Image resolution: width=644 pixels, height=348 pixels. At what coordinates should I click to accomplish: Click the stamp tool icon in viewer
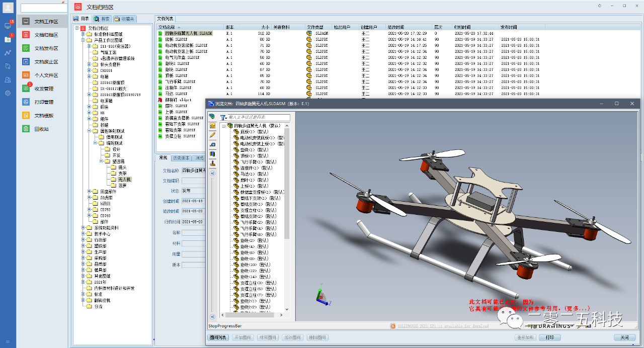click(212, 163)
